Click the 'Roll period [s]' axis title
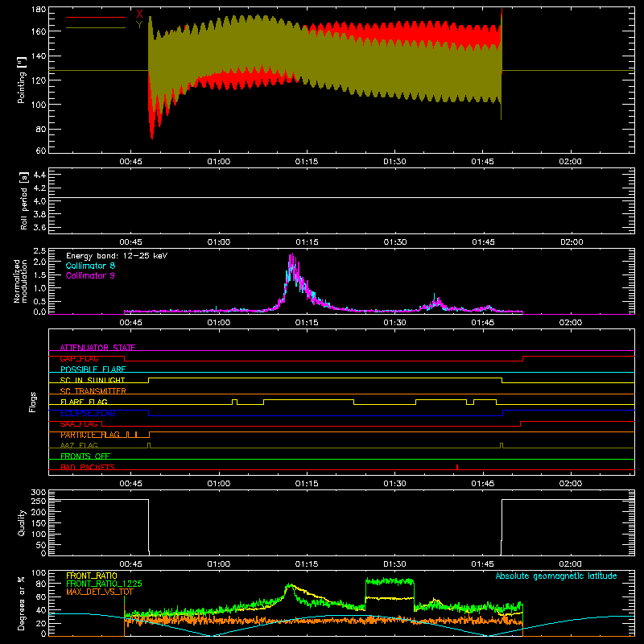The width and height of the screenshot is (644, 644). coord(23,200)
